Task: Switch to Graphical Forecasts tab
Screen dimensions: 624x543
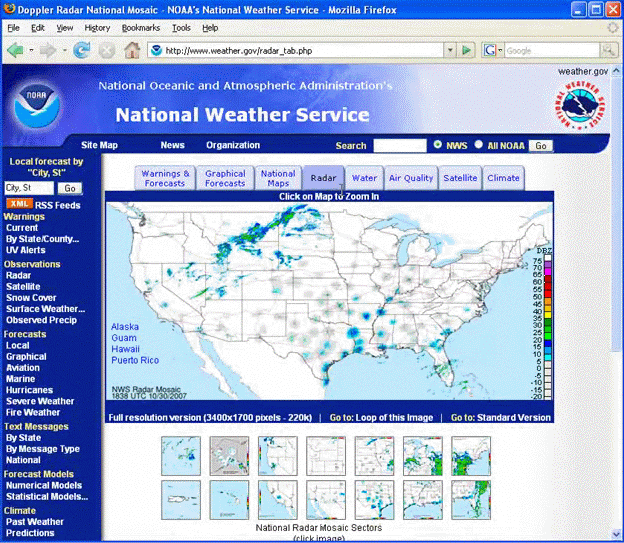Action: pos(225,178)
